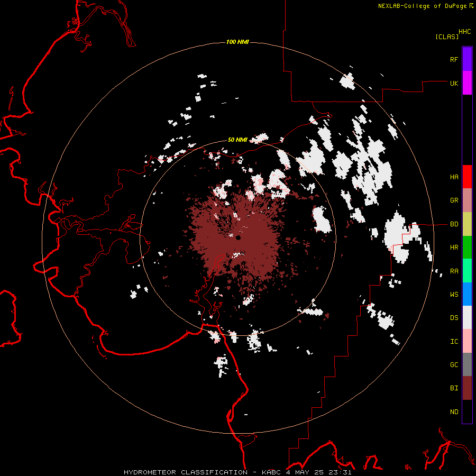The image size is (476, 476).
Task: Click the IC legend label
Action: (454, 341)
